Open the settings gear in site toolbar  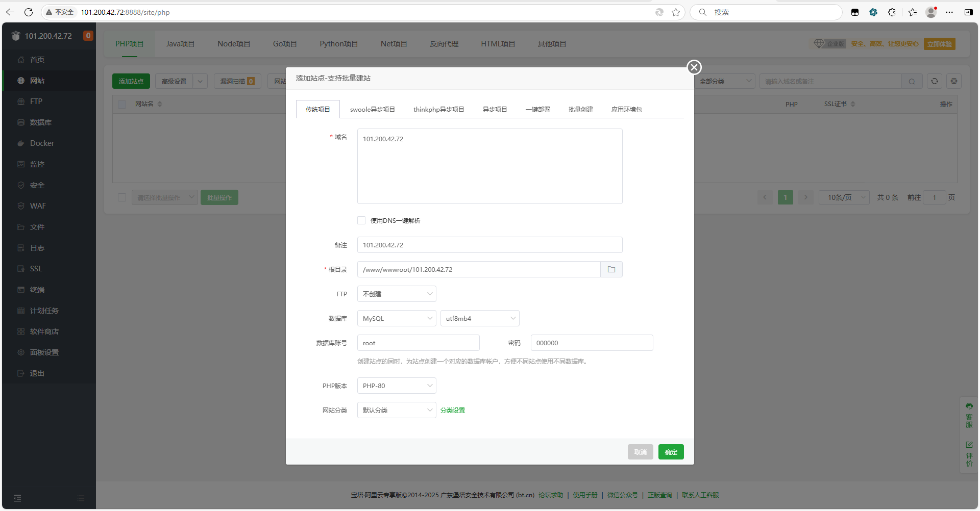[953, 81]
